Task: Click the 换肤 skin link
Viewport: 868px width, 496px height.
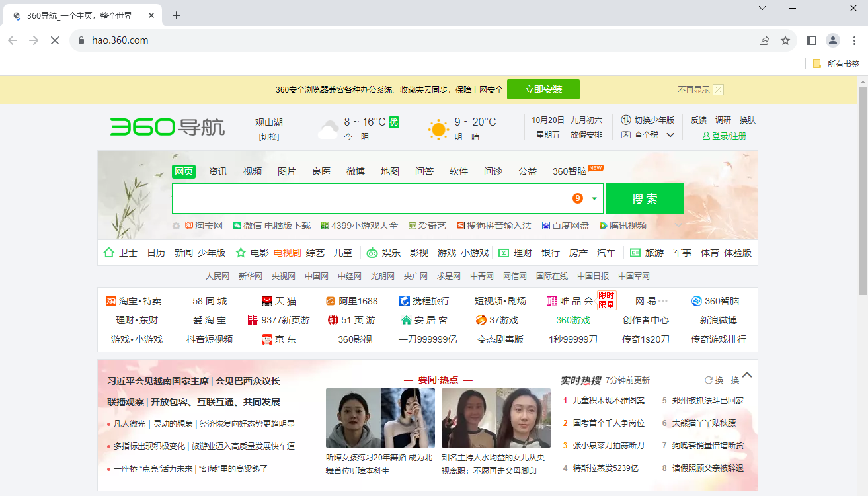Action: [748, 120]
